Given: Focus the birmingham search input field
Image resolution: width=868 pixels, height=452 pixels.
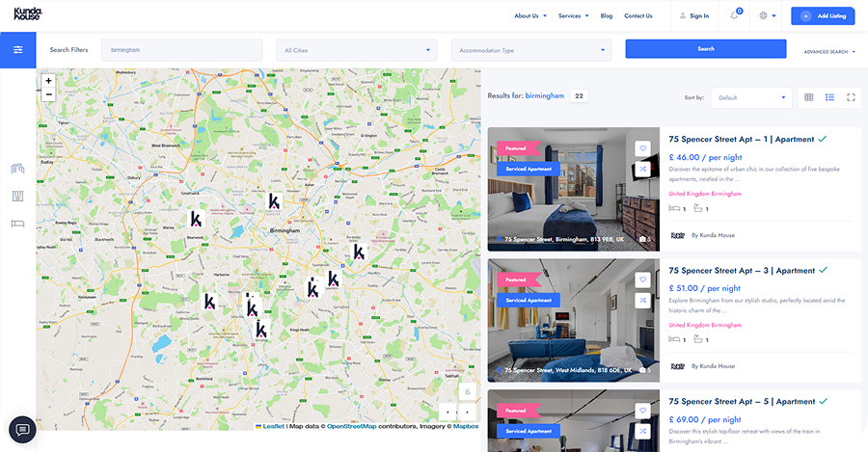Looking at the screenshot, I should click(181, 50).
